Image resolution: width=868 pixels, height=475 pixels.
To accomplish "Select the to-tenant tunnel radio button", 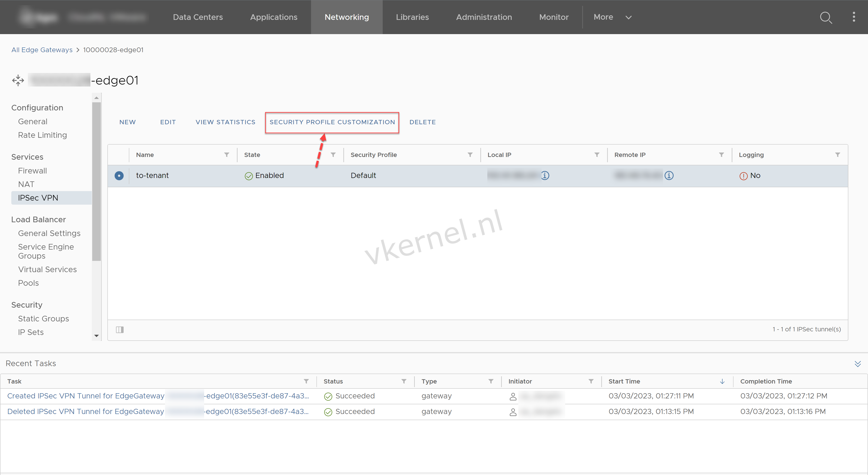I will (119, 175).
